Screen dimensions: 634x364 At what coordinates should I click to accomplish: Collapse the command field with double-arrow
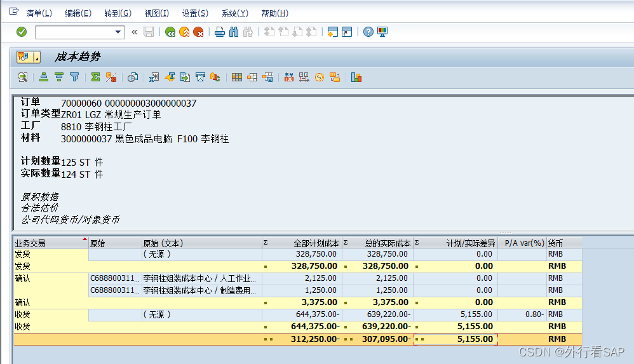pos(134,32)
